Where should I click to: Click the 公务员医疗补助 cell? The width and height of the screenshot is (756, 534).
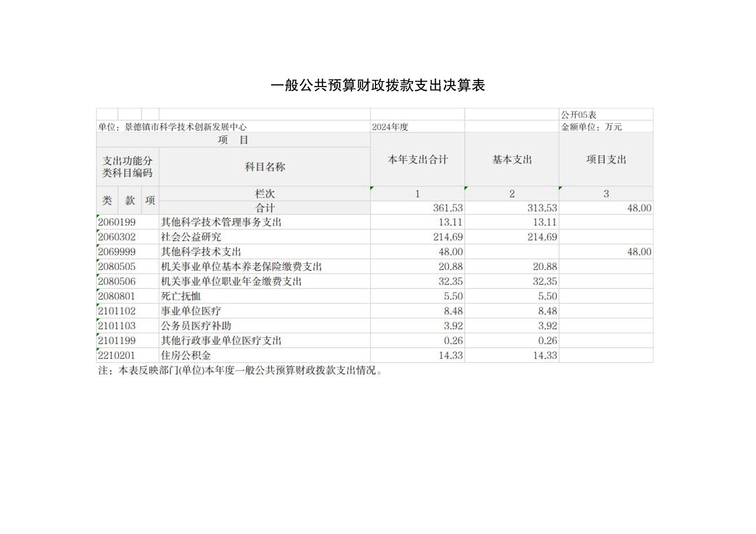(196, 326)
